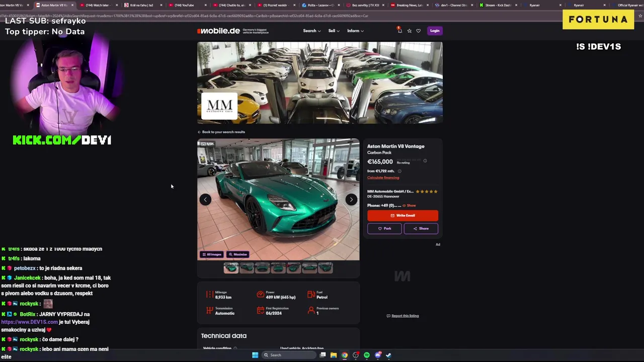644x362 pixels.
Task: Click the Aston Martin V8 Vantage title
Action: [396, 146]
